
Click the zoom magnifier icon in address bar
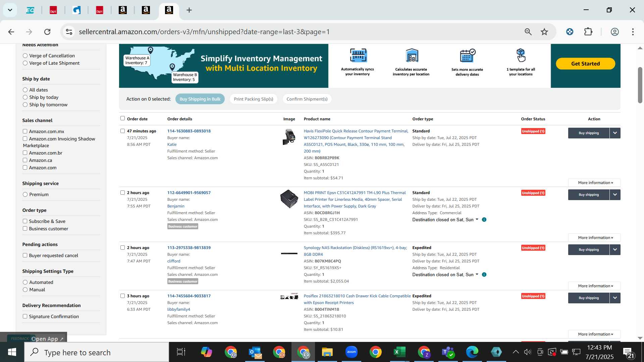click(x=528, y=32)
